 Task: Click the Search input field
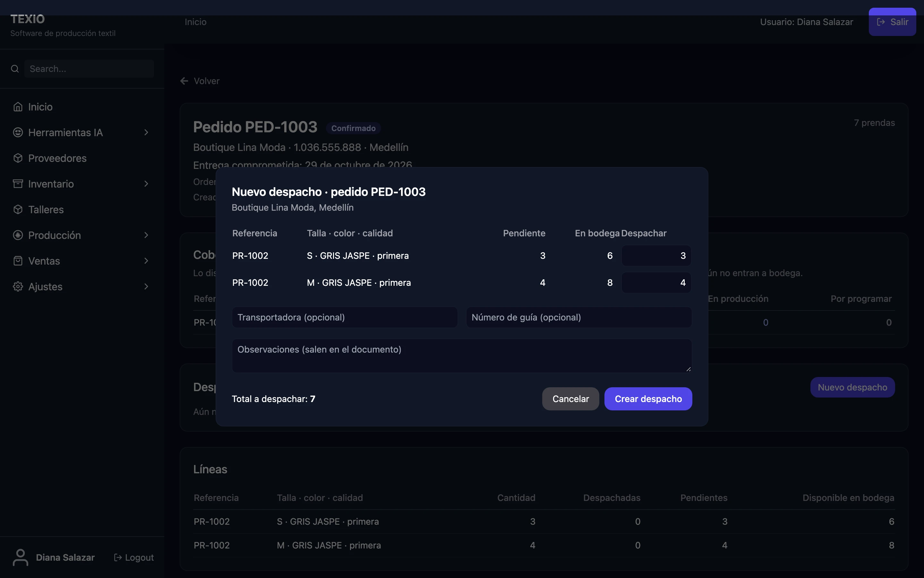[x=89, y=69]
